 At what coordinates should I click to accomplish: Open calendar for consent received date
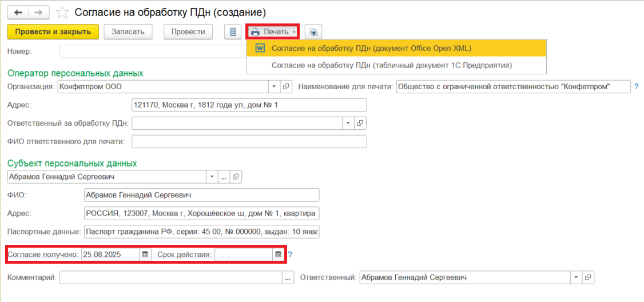pyautogui.click(x=145, y=254)
